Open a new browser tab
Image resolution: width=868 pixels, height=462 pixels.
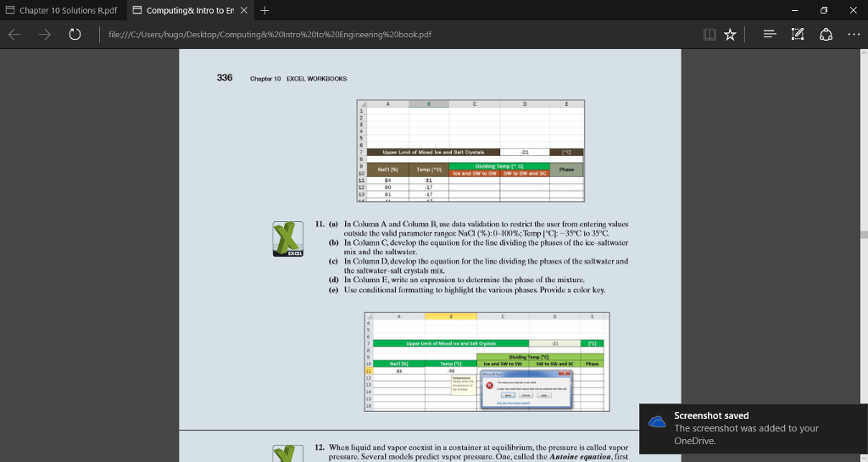[x=264, y=10]
